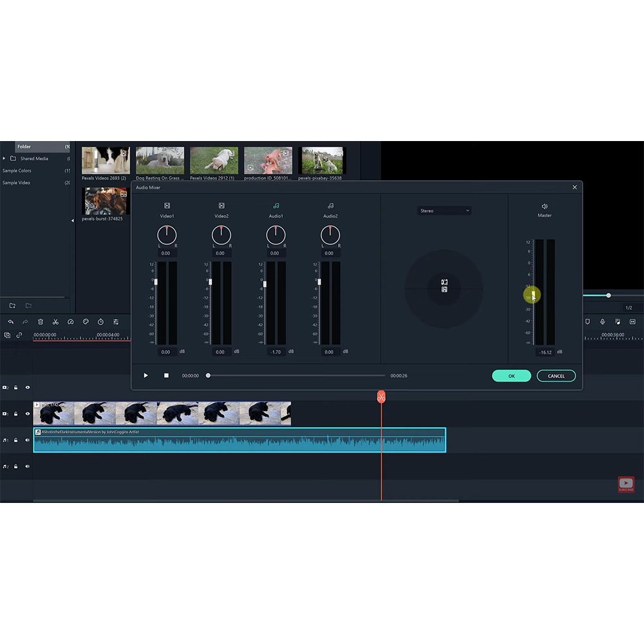Select Sample Colors in the library list

pyautogui.click(x=17, y=171)
